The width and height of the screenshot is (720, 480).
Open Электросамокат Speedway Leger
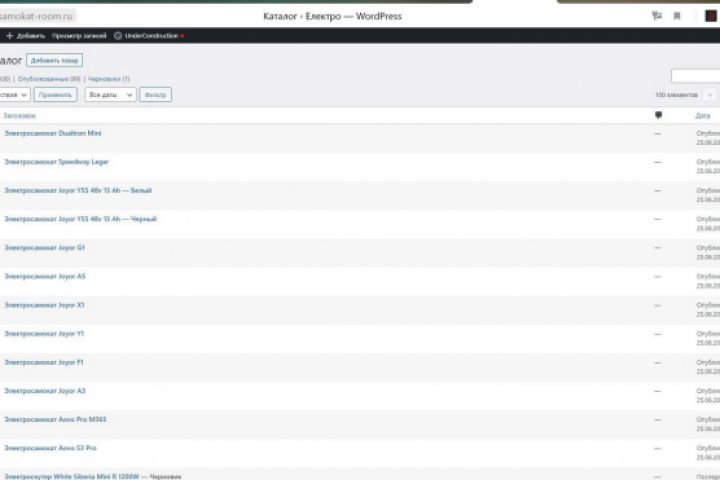coord(56,162)
